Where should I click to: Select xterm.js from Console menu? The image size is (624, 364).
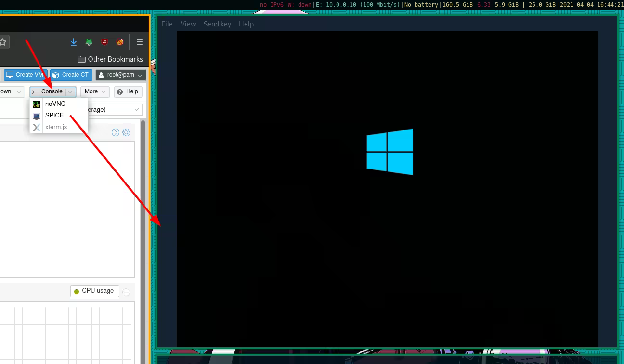pyautogui.click(x=58, y=127)
